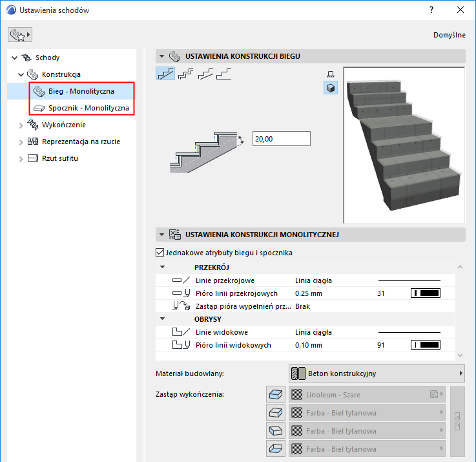Click the 0.25 mm pen weight value
The image size is (476, 462).
[x=309, y=293]
